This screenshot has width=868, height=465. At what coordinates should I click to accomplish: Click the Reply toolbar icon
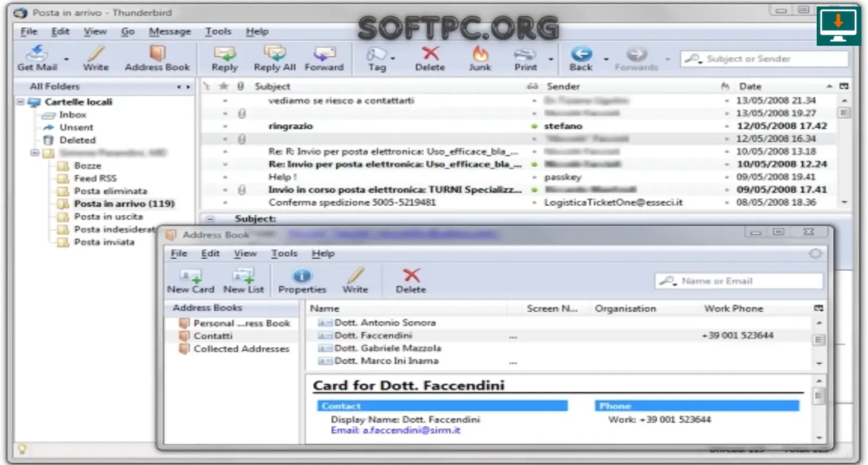click(225, 53)
